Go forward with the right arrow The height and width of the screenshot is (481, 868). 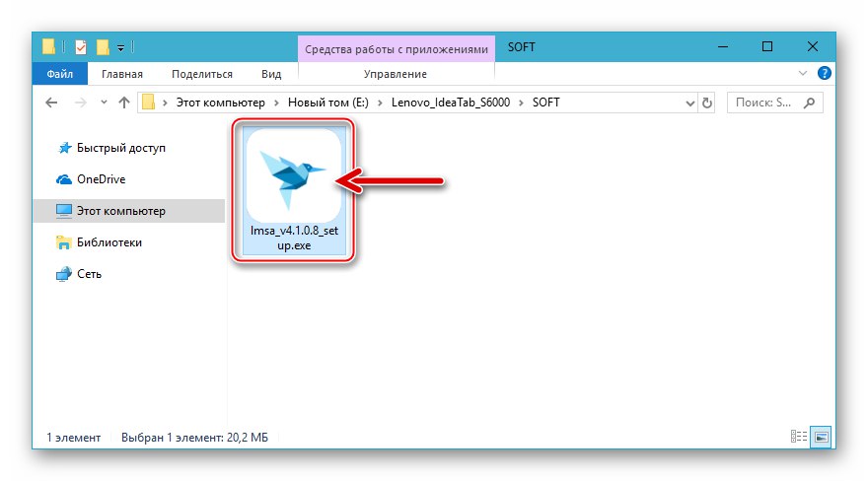coord(80,103)
